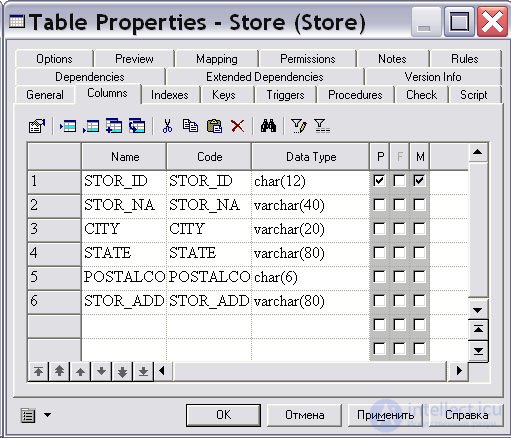
Task: Enable or disable filter icon
Action: pos(322,126)
